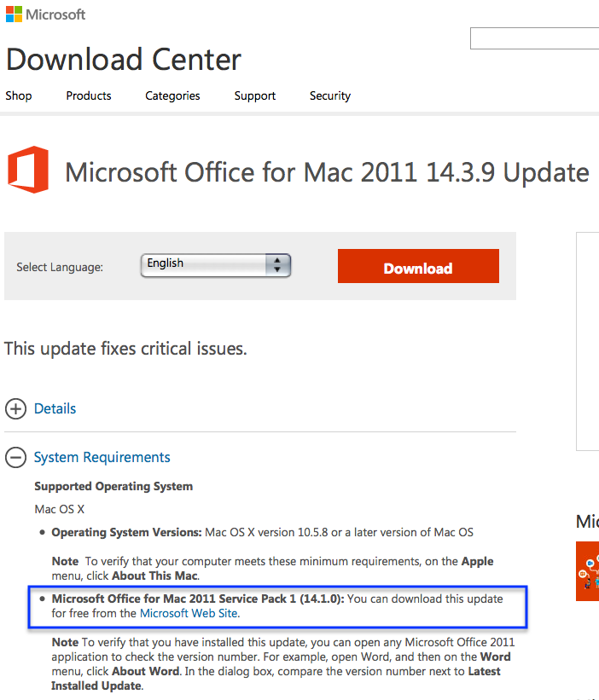599x700 pixels.
Task: Click the Details section link
Action: tap(55, 408)
